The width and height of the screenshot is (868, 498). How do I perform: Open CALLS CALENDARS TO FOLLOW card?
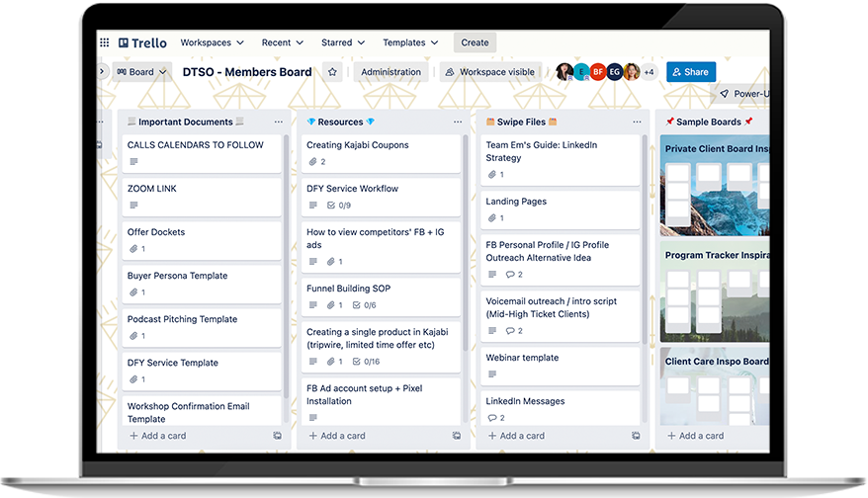point(202,153)
